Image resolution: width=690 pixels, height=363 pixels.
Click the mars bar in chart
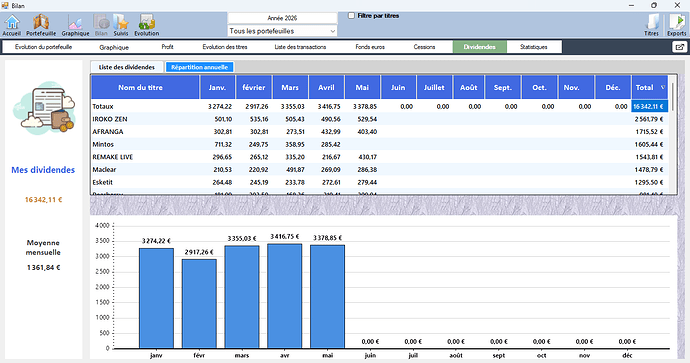(242, 297)
